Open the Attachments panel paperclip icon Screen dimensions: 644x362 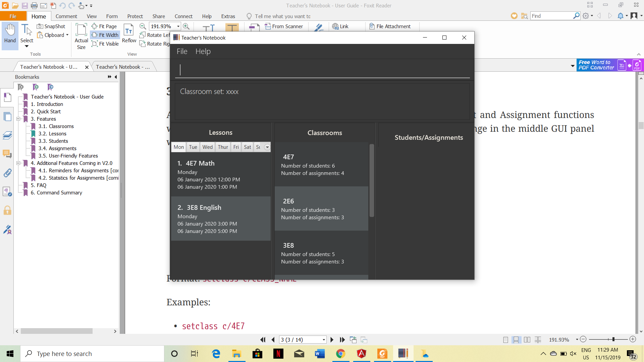pos(7,173)
